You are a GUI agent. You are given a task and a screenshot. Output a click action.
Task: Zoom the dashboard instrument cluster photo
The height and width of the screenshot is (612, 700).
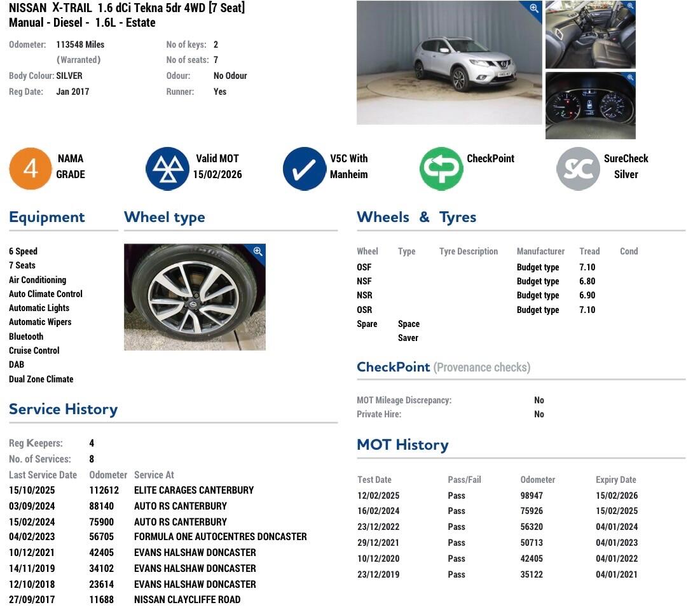629,78
